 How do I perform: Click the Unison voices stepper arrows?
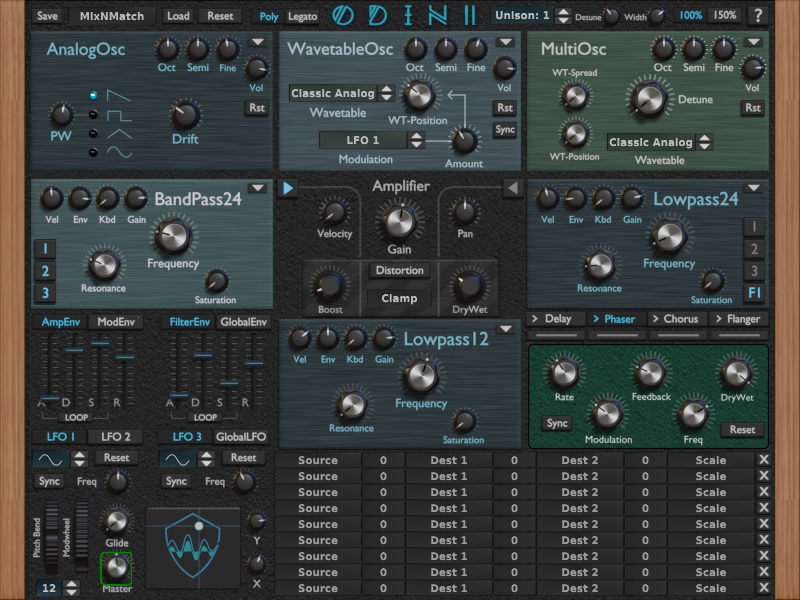click(562, 16)
